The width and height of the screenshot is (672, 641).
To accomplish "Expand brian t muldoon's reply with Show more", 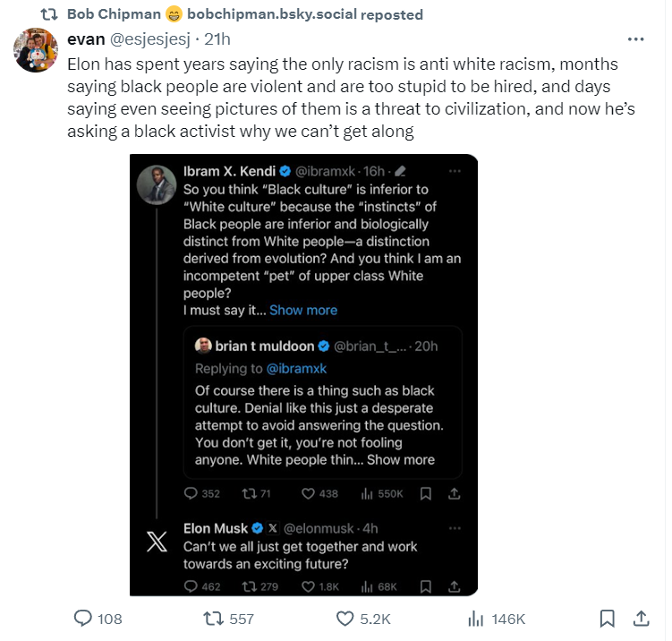I will [x=400, y=459].
